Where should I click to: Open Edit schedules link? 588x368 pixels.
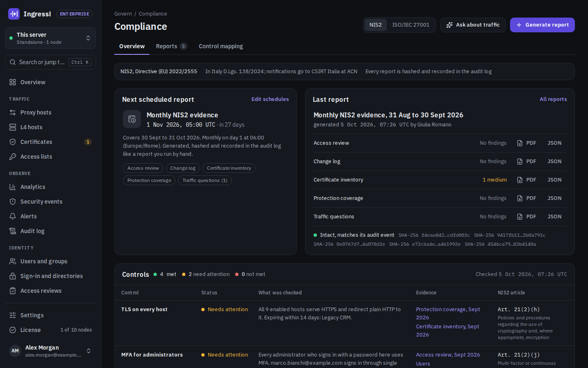tap(270, 99)
